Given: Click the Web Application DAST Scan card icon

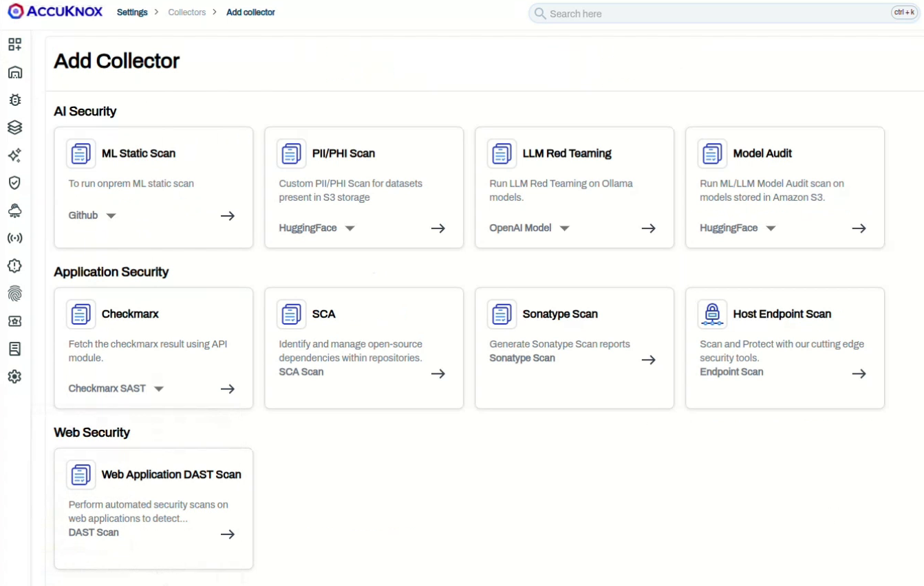Looking at the screenshot, I should point(81,475).
